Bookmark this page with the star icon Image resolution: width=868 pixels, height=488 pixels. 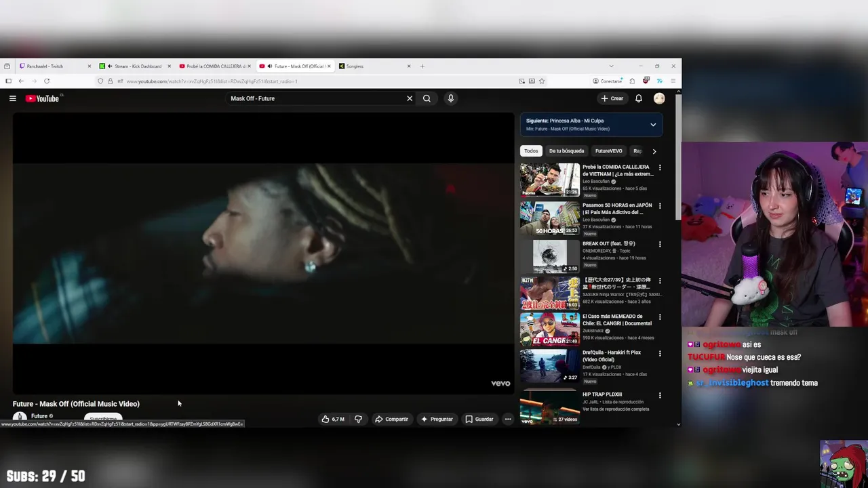[x=542, y=81]
